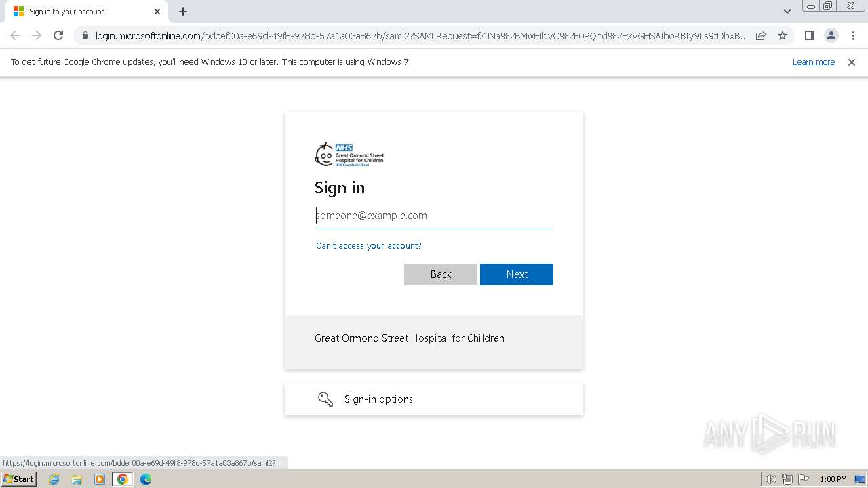Click the Great Ormond Street Hospital logo

(349, 155)
